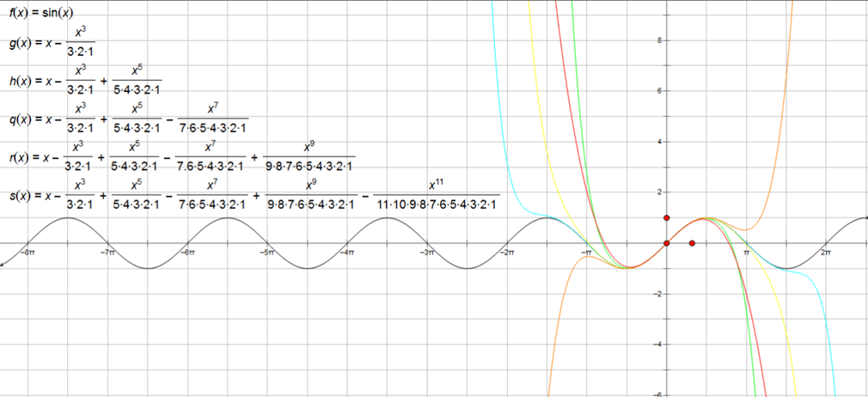Click the 8 label on the y-axis
This screenshot has height=397, width=868.
[x=660, y=40]
